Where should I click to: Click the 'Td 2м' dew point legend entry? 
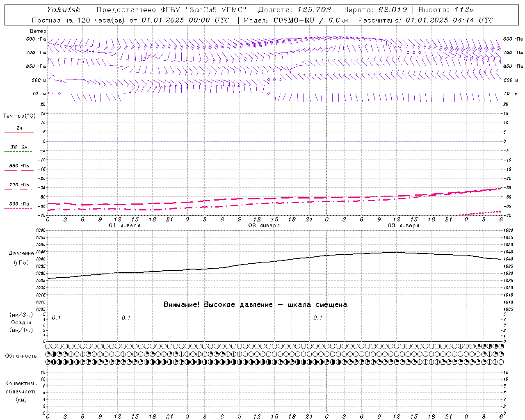click(x=19, y=147)
